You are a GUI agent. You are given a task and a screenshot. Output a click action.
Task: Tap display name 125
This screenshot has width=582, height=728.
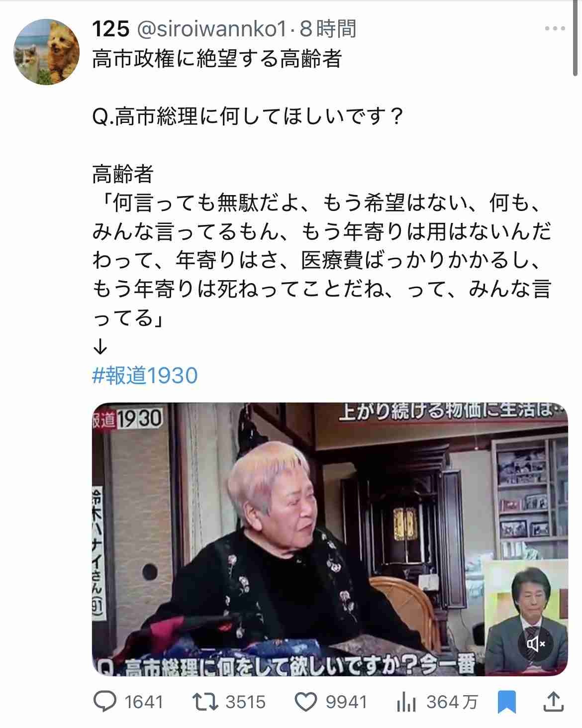click(111, 29)
